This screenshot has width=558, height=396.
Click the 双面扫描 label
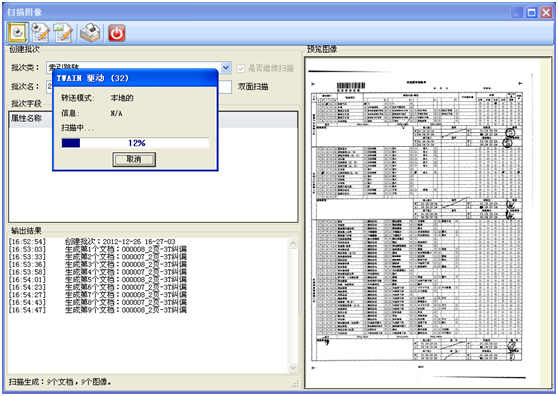pos(253,86)
